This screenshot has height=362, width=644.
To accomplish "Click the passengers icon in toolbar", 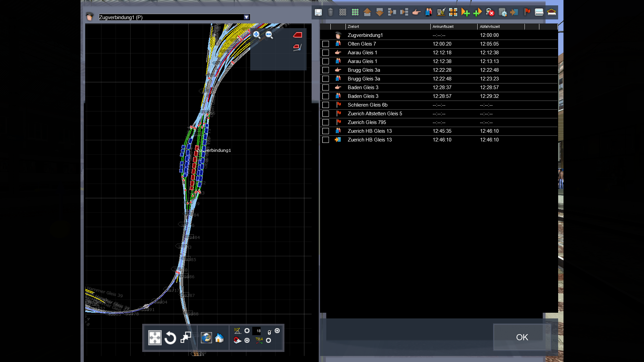I will (x=429, y=12).
